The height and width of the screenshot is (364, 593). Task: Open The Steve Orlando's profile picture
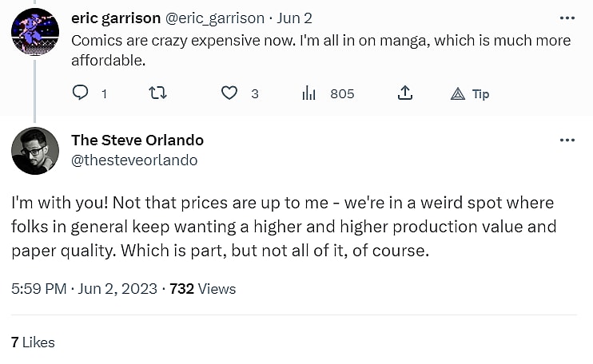[x=34, y=150]
